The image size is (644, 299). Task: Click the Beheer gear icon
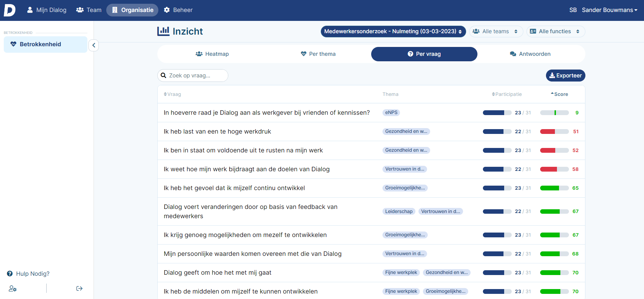(x=167, y=10)
